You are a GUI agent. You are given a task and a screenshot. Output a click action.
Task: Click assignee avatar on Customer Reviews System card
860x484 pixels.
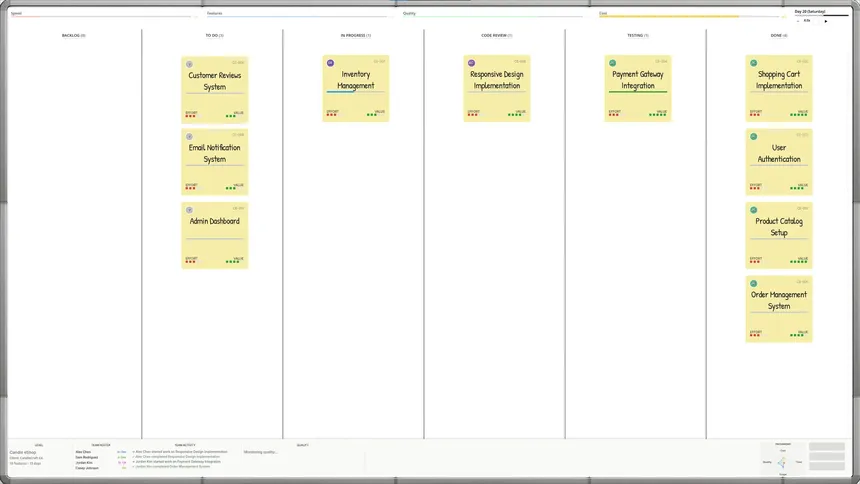point(189,64)
